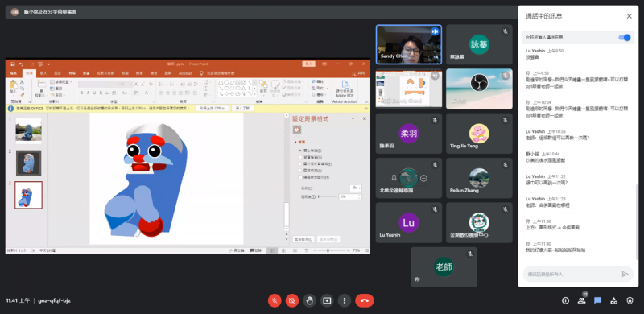Select the 圖樣填滿 radio button
644x314 pixels.
[300, 170]
